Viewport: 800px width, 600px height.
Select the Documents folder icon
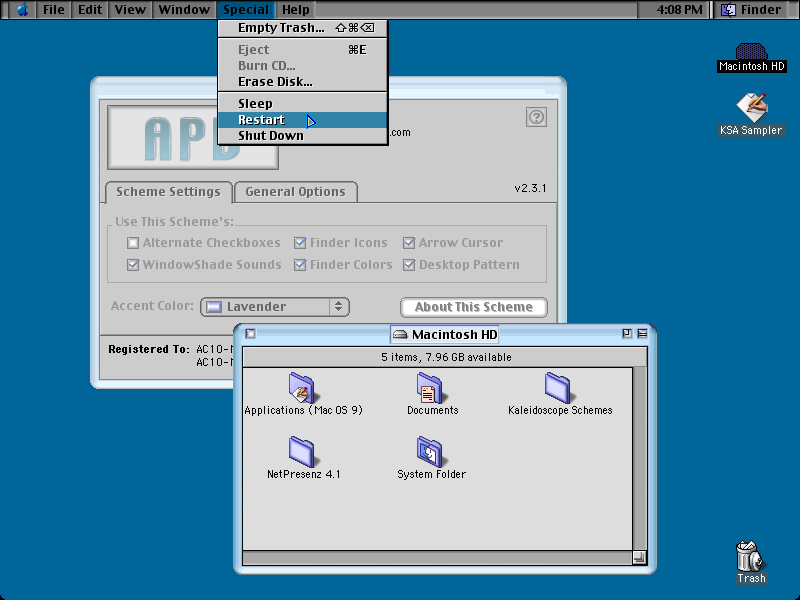(x=430, y=388)
